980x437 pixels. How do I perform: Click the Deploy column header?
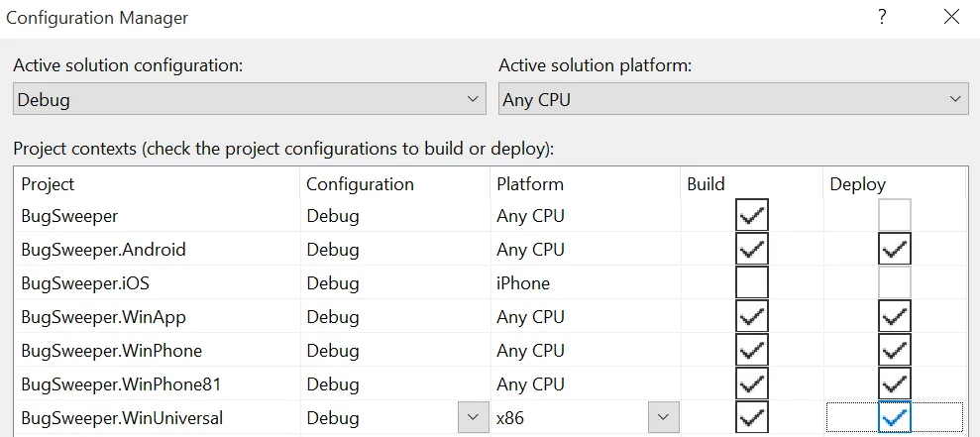point(857,184)
